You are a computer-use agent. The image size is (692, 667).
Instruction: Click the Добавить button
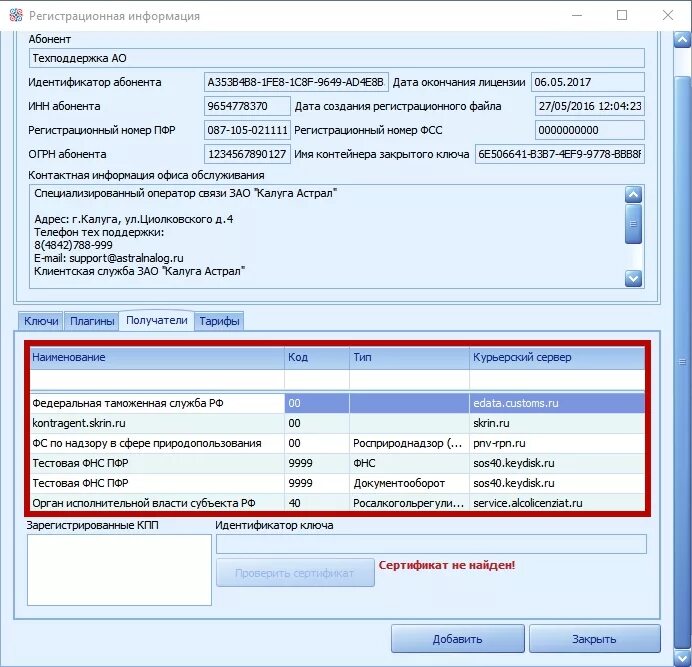pyautogui.click(x=458, y=639)
